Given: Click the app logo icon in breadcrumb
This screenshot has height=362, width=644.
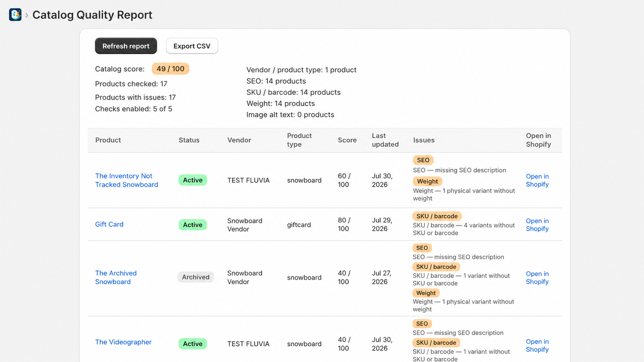Looking at the screenshot, I should [x=15, y=15].
